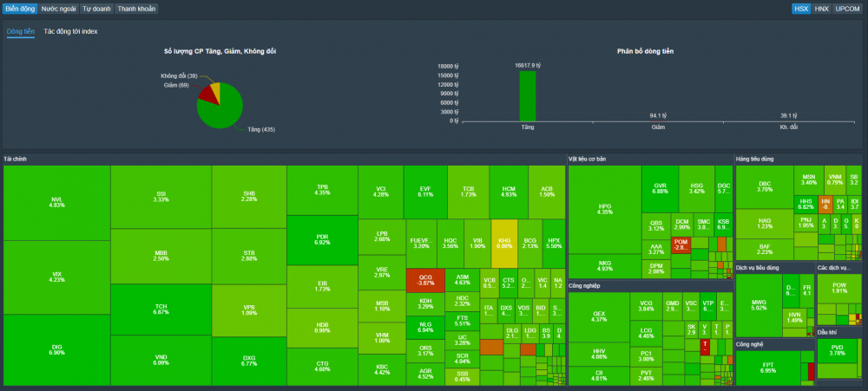
Task: Select the VCI 4.28% tile
Action: pyautogui.click(x=381, y=192)
